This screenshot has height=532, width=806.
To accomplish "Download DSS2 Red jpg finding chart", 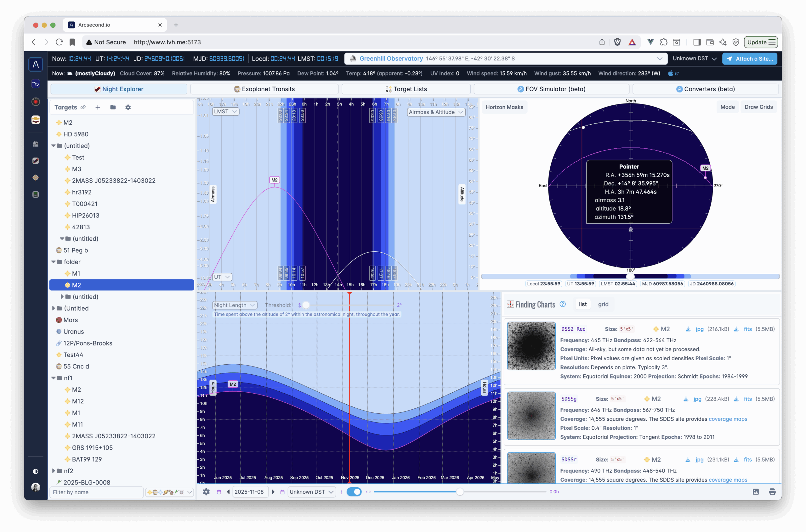I will point(699,329).
